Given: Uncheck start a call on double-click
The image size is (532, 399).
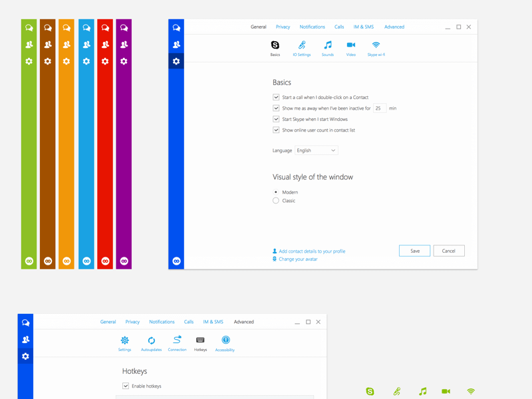Looking at the screenshot, I should (x=276, y=97).
